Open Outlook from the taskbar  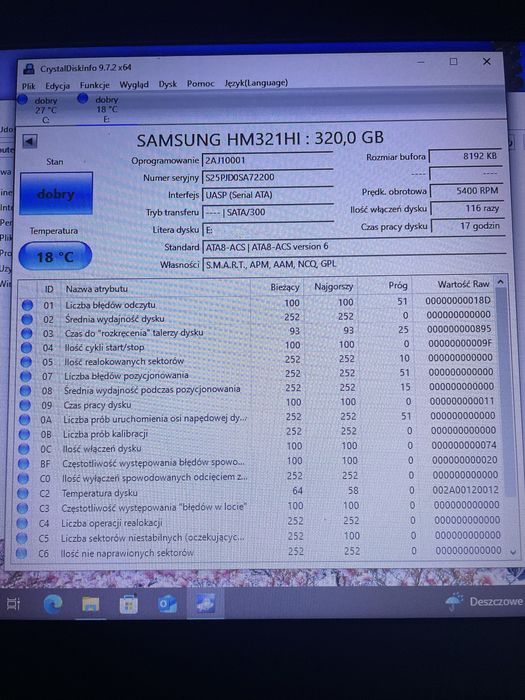click(167, 604)
